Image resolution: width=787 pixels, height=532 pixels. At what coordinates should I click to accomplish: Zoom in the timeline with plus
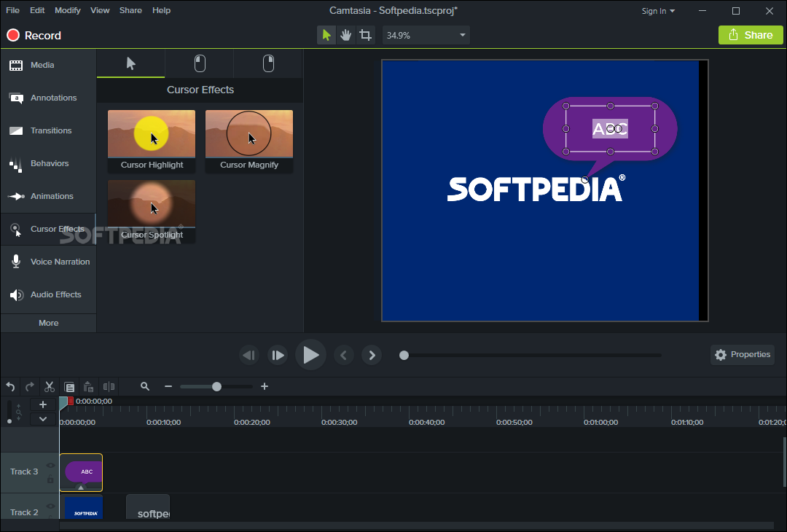(265, 386)
